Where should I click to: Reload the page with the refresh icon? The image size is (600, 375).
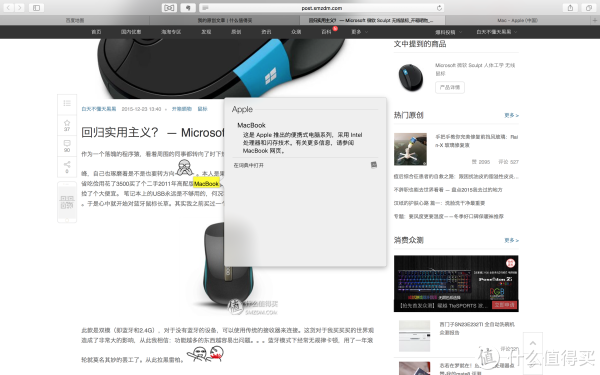(439, 8)
